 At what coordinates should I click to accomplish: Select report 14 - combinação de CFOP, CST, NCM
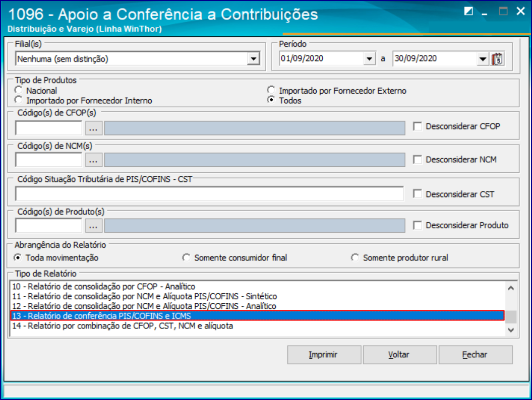[258, 326]
